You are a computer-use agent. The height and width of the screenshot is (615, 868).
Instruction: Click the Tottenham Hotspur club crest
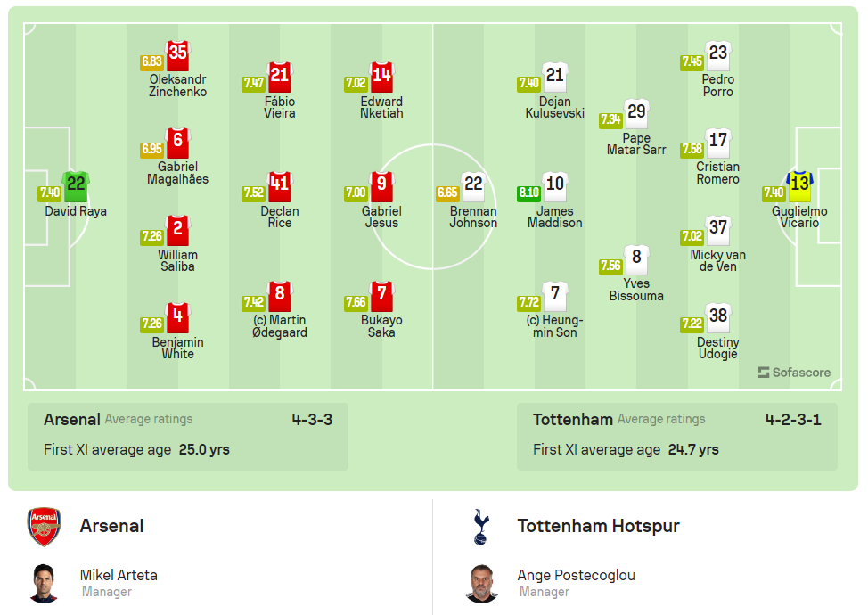(481, 527)
